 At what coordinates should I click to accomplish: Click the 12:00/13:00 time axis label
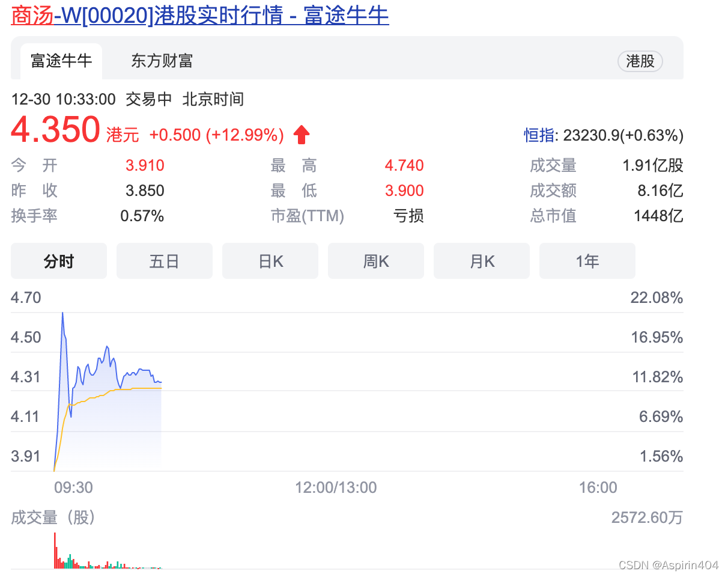tap(335, 487)
